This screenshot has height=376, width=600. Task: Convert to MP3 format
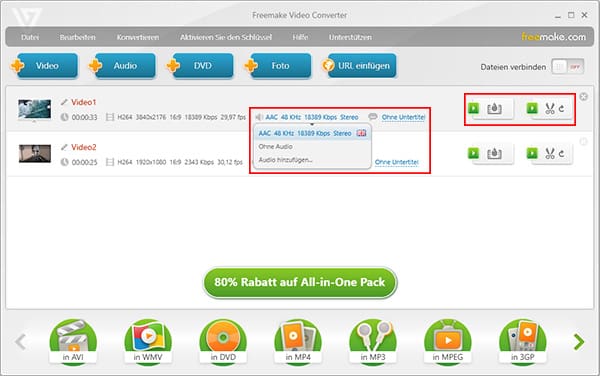(x=373, y=342)
